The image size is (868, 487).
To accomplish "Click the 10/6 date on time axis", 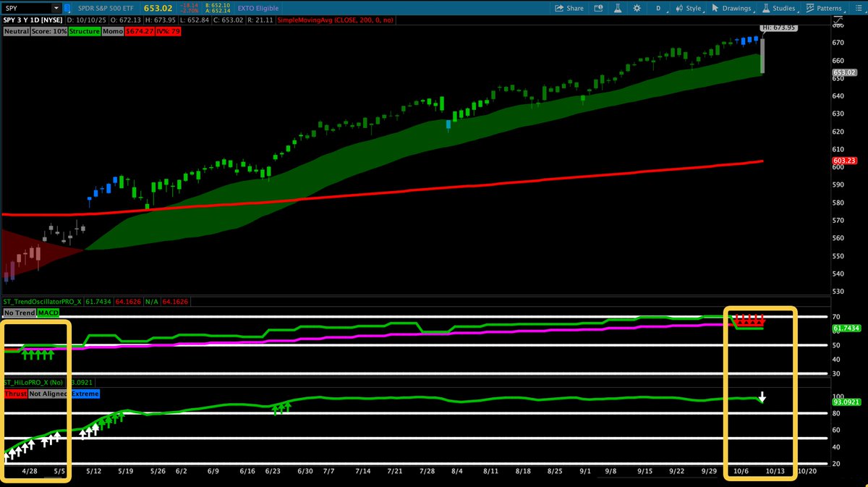I will coord(741,470).
